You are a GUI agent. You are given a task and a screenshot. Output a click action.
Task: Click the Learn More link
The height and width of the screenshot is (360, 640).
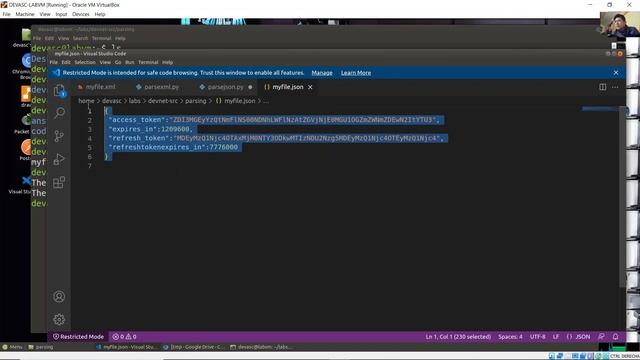(356, 73)
